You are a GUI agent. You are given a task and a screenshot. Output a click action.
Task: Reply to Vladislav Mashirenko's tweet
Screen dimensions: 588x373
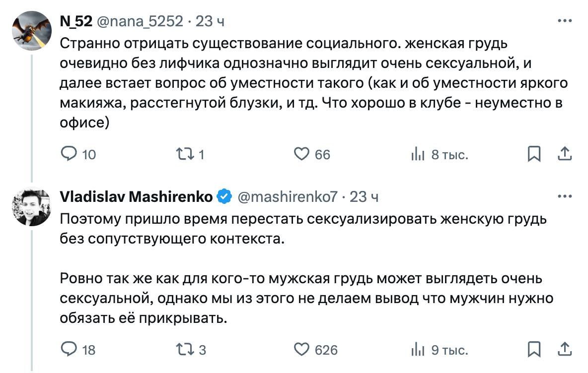(x=68, y=350)
